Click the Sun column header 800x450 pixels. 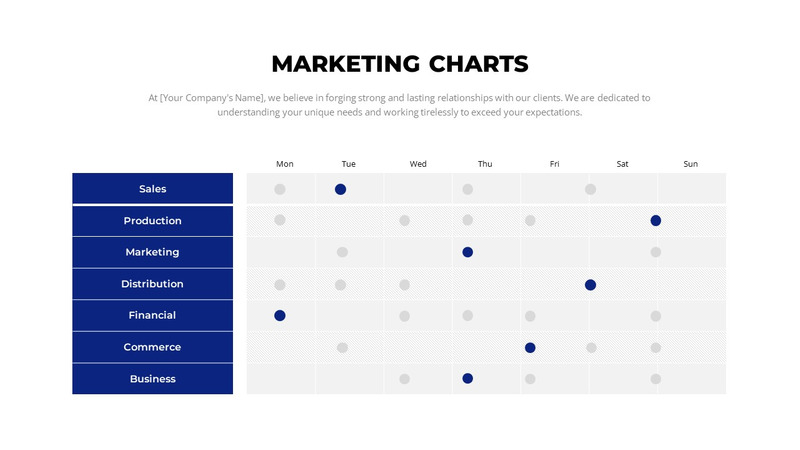[x=690, y=164]
